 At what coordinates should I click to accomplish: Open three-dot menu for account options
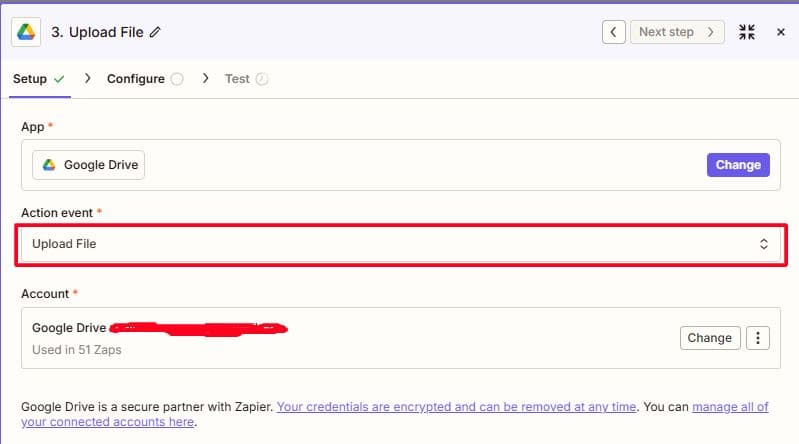click(758, 338)
